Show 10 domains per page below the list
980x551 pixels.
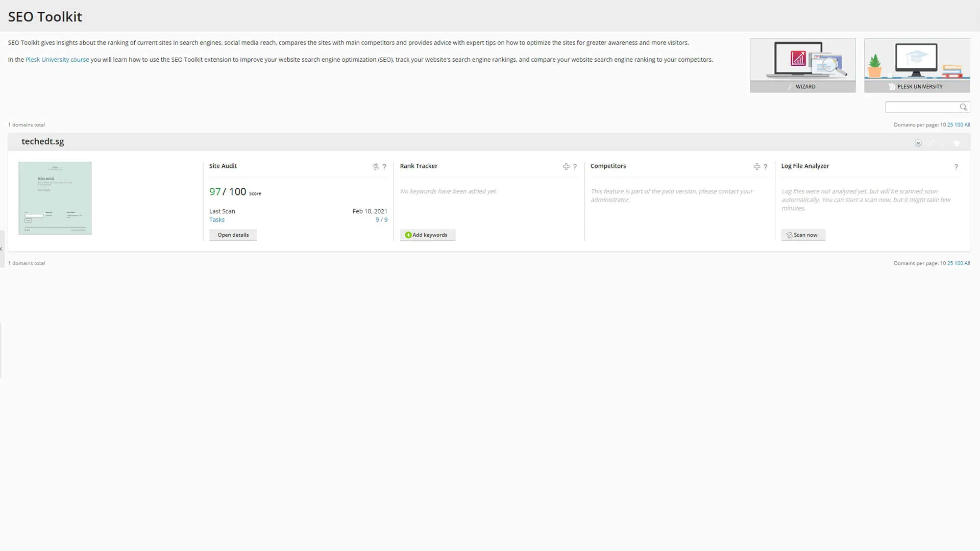coord(943,263)
